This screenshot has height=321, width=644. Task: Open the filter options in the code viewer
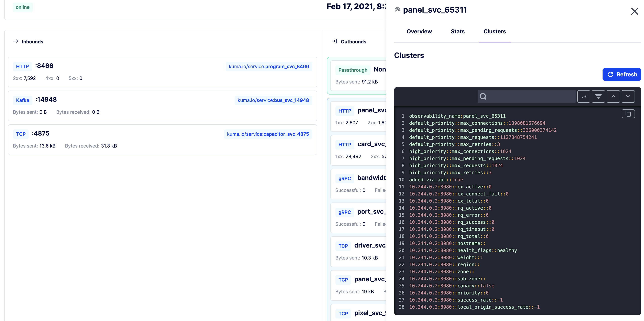point(598,96)
